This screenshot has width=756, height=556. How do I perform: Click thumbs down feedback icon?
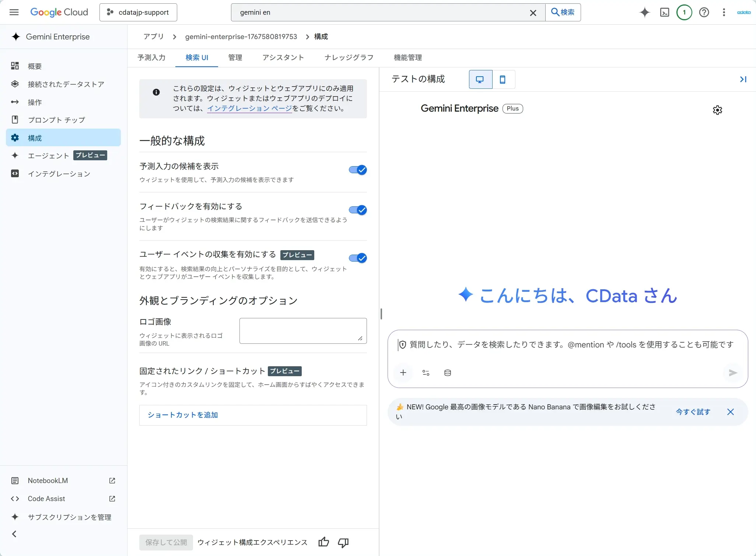point(343,542)
